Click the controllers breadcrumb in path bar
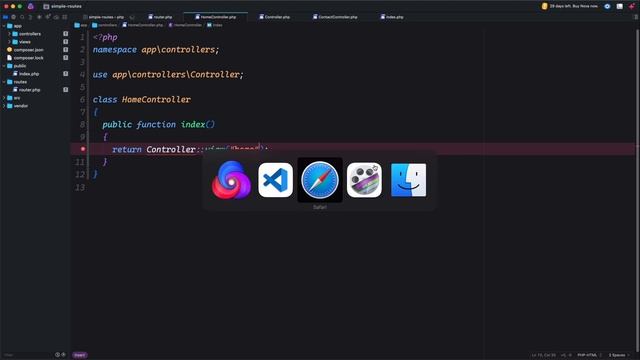Screen dimensions: 640x360 pos(104,25)
